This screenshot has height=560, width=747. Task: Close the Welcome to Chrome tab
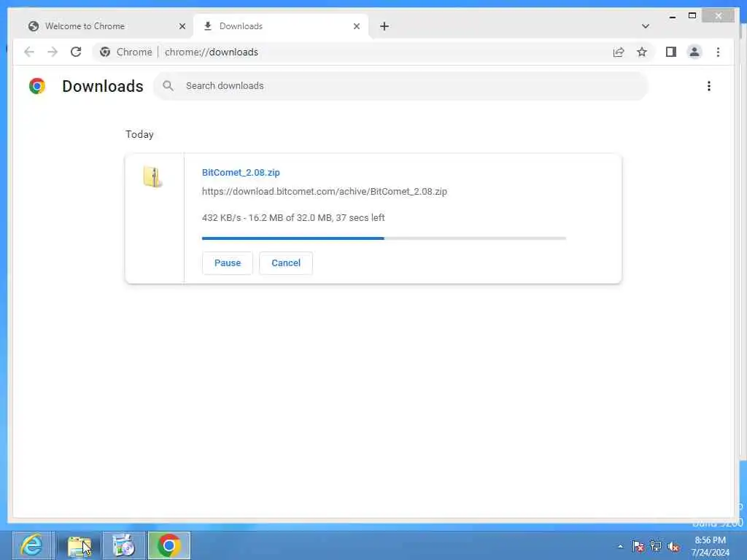coord(182,26)
